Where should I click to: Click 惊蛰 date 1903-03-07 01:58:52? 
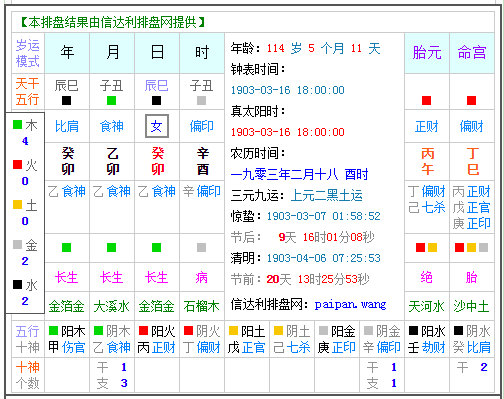pos(323,216)
